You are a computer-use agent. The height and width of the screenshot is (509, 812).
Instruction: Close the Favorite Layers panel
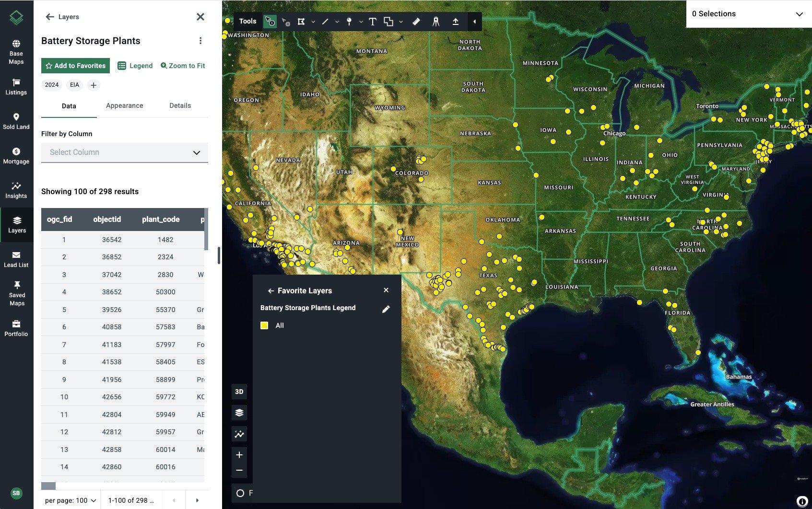(x=386, y=290)
